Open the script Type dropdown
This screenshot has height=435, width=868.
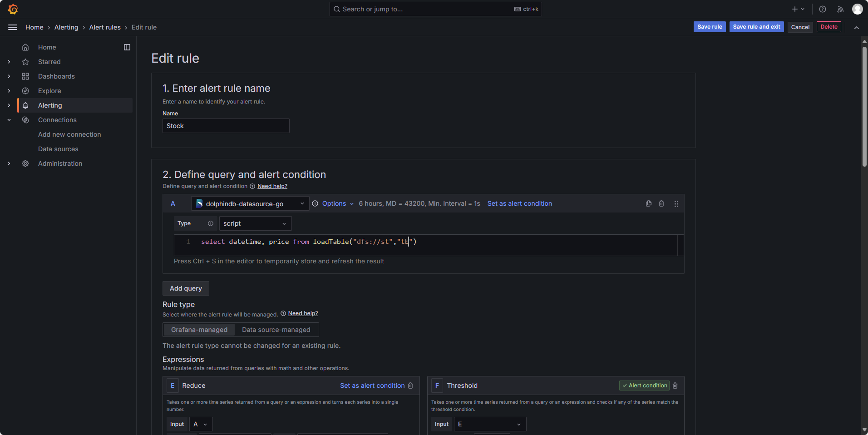[x=255, y=223]
